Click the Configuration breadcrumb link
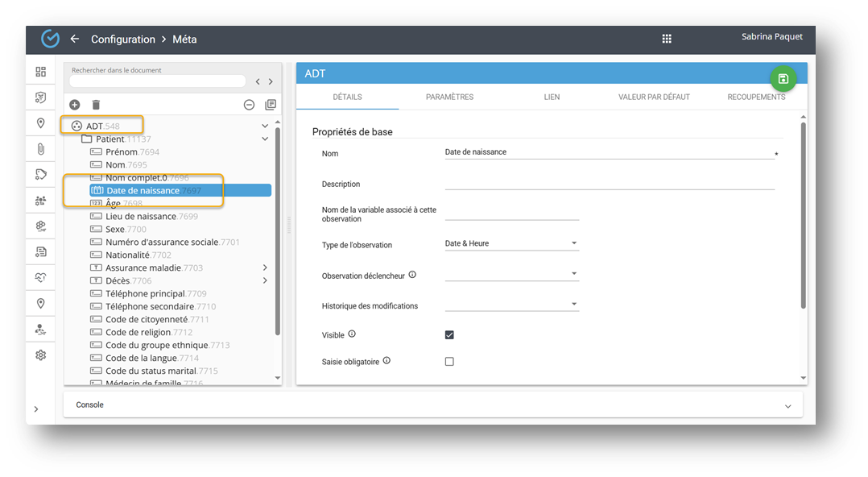Image resolution: width=868 pixels, height=477 pixels. (123, 39)
